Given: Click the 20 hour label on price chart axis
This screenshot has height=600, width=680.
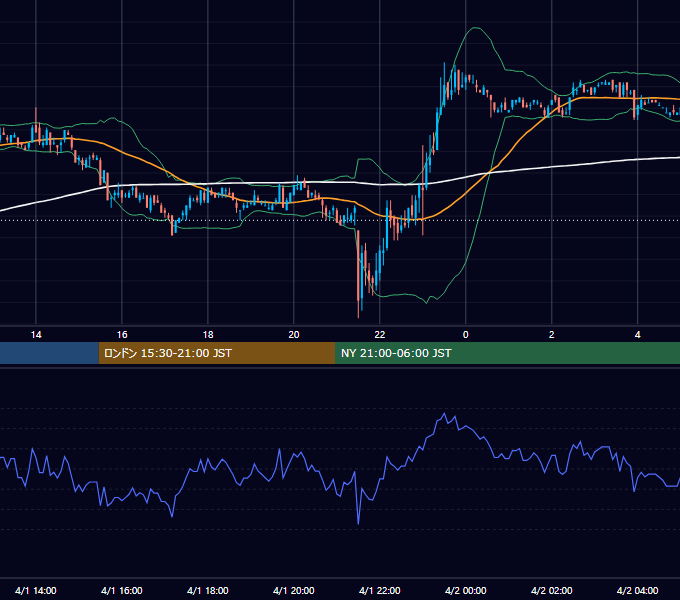Looking at the screenshot, I should tap(294, 335).
